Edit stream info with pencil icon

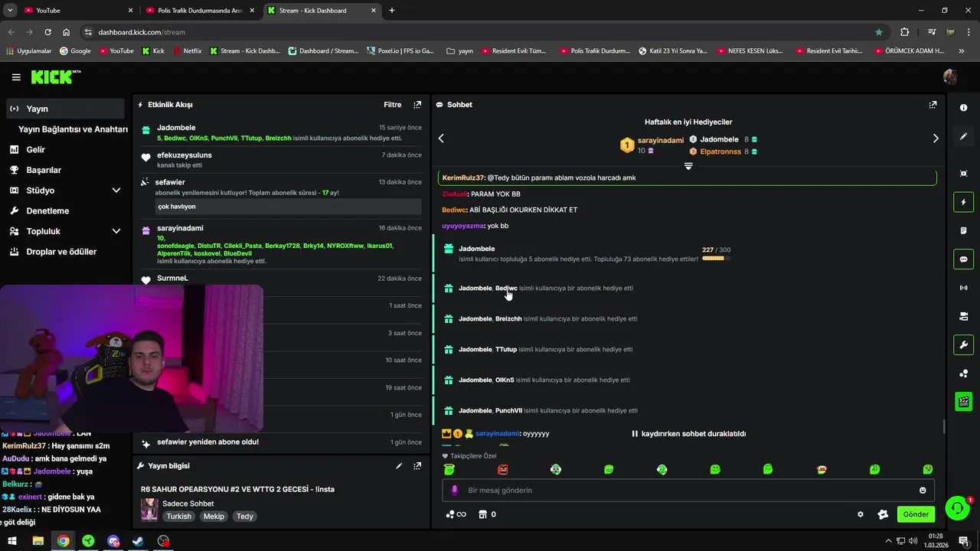coord(399,466)
